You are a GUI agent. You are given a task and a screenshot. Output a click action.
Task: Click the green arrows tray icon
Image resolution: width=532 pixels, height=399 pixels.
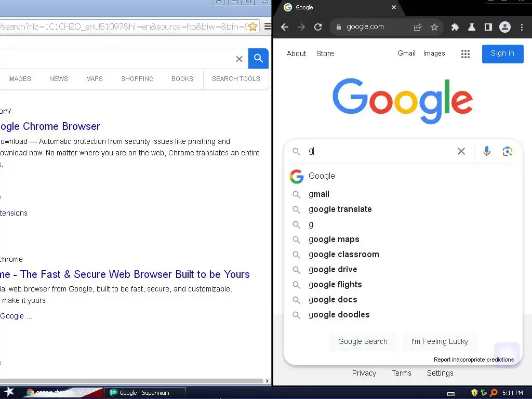[x=484, y=393]
